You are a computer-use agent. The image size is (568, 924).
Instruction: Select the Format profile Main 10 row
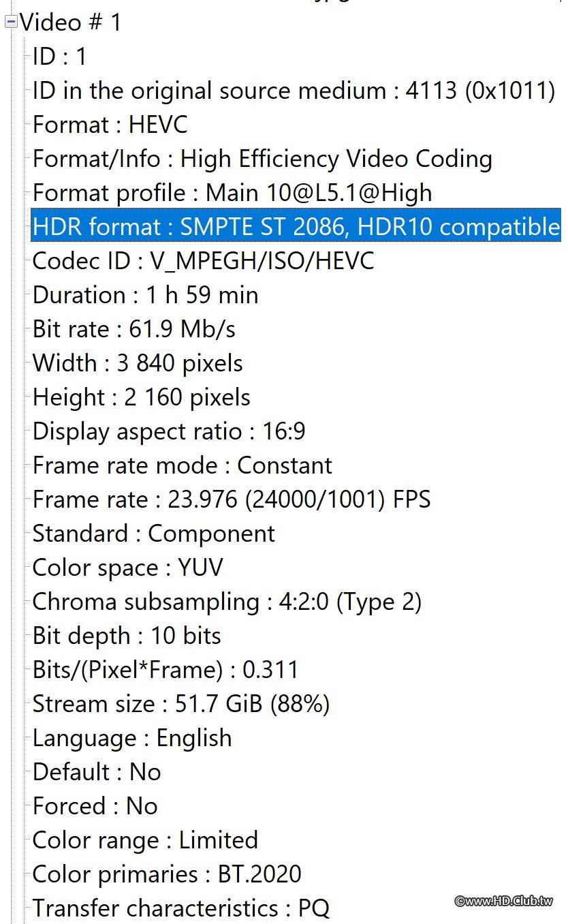[232, 193]
